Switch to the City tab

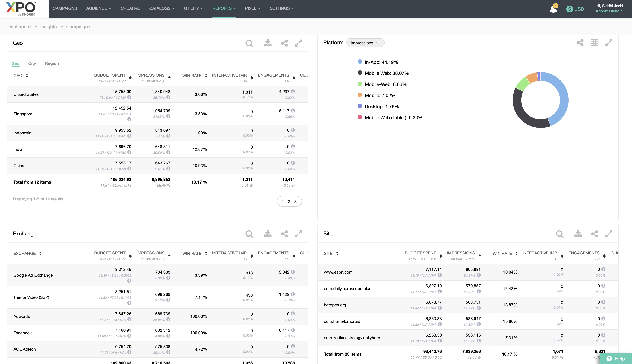point(32,63)
